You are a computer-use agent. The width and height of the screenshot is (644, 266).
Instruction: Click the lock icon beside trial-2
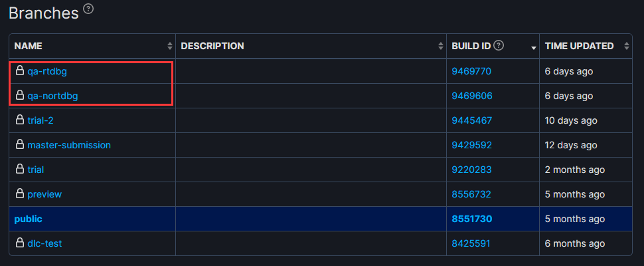point(19,120)
